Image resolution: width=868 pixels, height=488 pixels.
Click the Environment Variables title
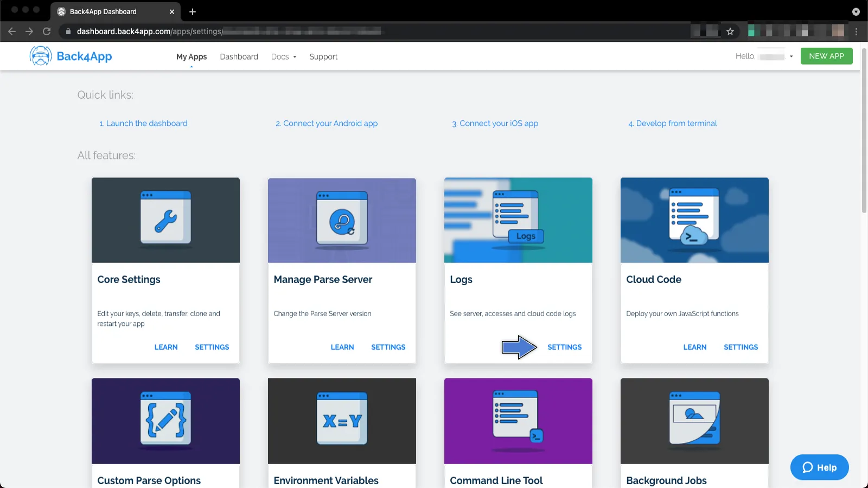pos(326,480)
